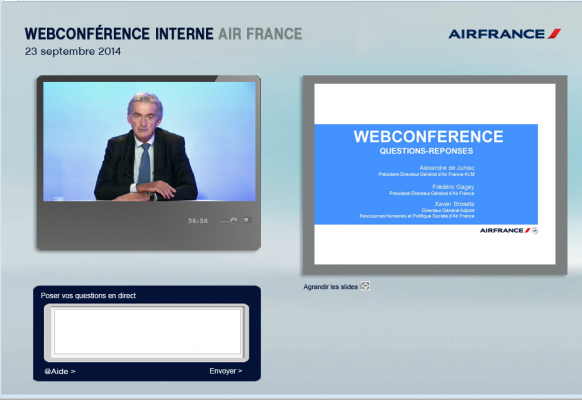Click the name Xavier Broseta on slide
Image resolution: width=582 pixels, height=400 pixels.
pyautogui.click(x=454, y=204)
